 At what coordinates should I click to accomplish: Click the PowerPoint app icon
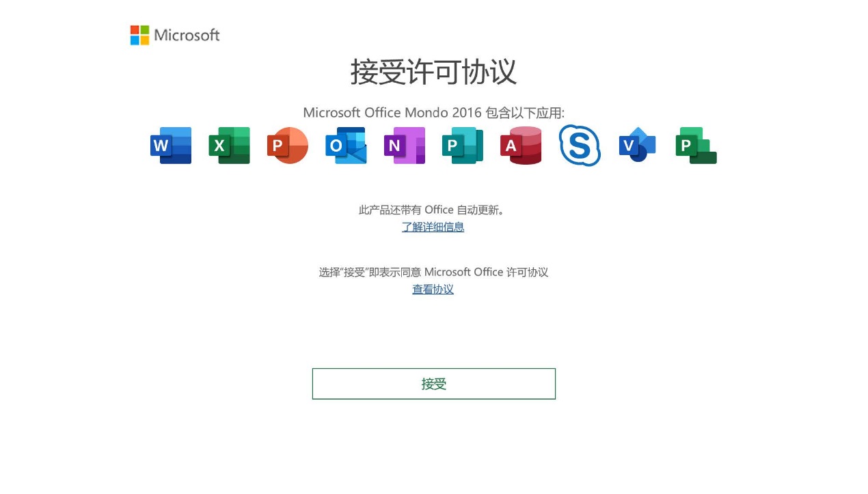pos(288,146)
